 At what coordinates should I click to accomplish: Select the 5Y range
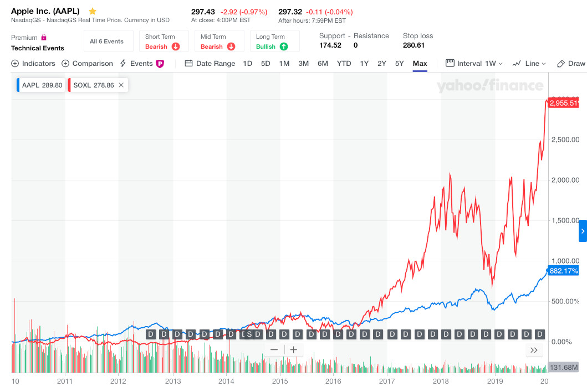[x=400, y=64]
